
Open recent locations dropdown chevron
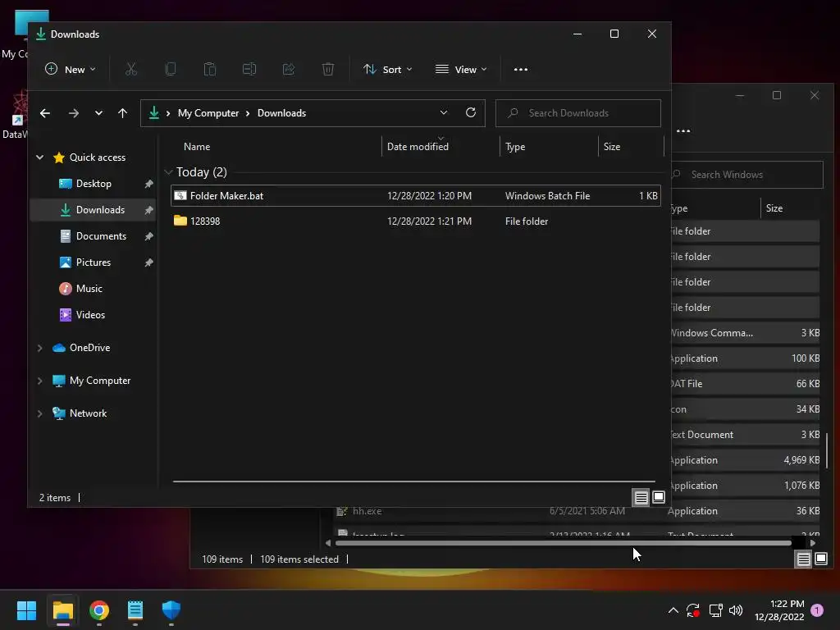(x=98, y=113)
